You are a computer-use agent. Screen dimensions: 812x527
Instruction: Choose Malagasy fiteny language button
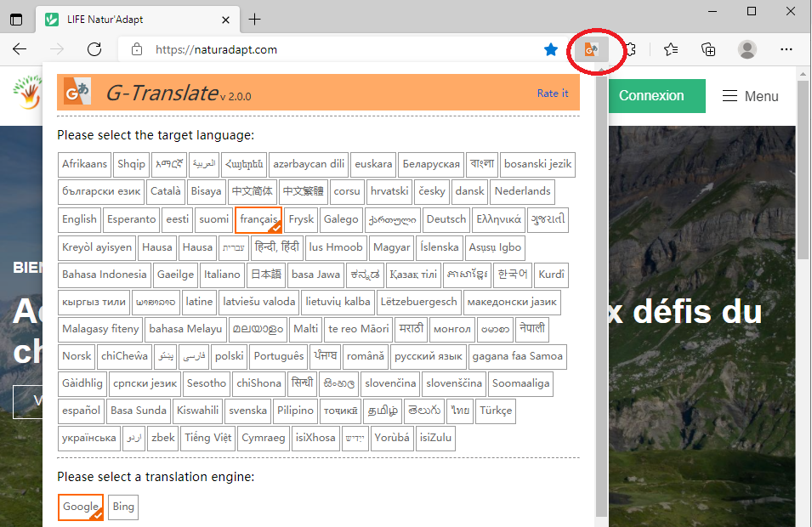tap(100, 329)
